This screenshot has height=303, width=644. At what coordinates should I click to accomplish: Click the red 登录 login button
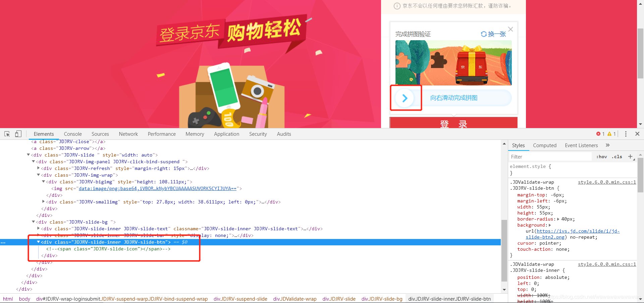coord(453,123)
